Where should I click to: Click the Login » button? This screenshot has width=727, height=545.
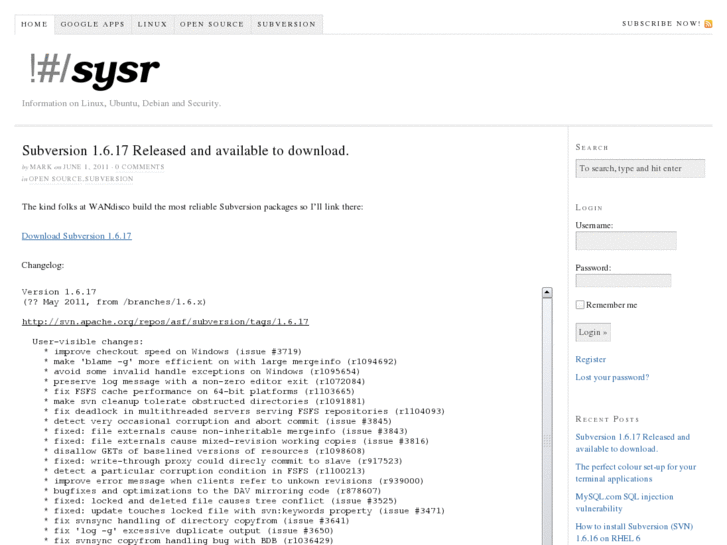(x=593, y=332)
